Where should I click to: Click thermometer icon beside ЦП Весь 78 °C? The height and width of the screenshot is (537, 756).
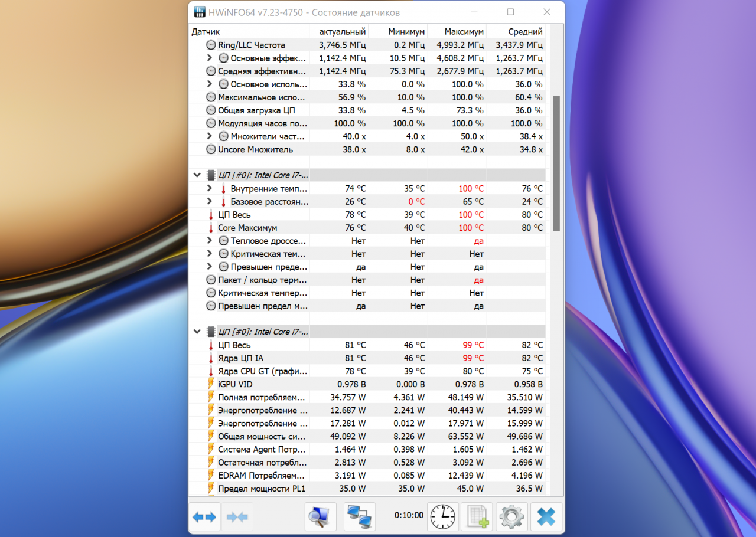click(211, 215)
